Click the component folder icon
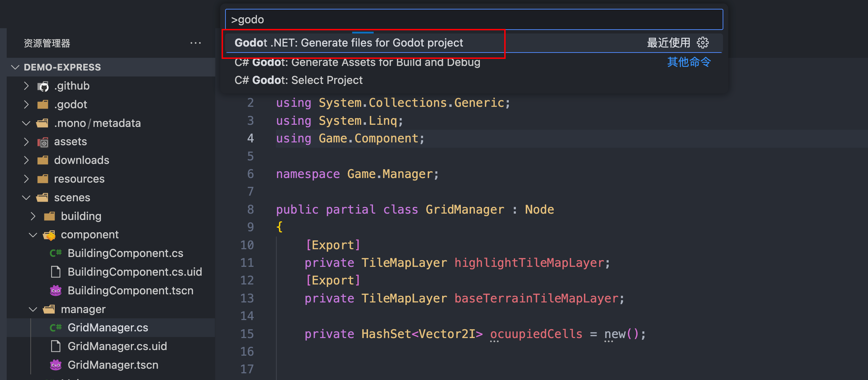 point(49,235)
